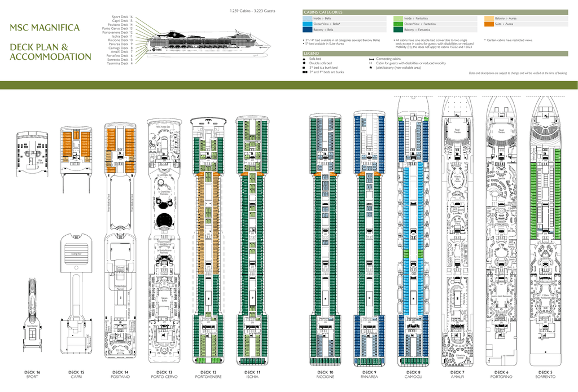
Task: Select 'Portofino Deck 6' in deck list
Action: (120, 56)
